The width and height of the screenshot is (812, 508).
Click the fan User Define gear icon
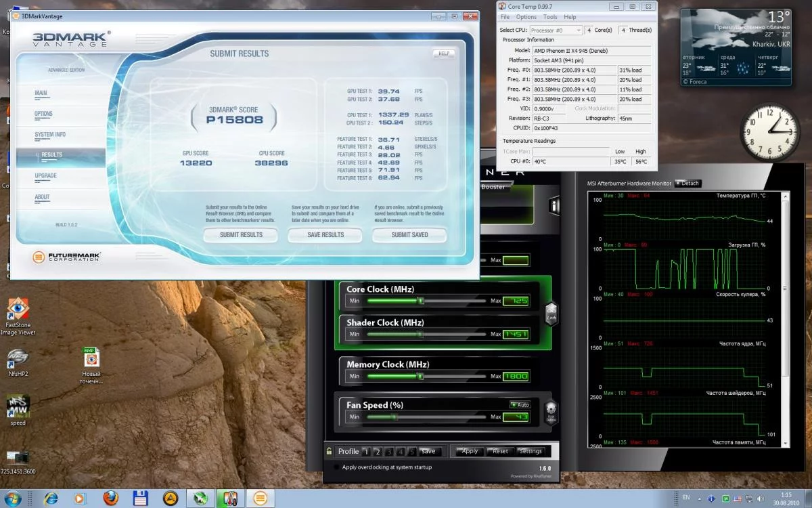point(551,410)
